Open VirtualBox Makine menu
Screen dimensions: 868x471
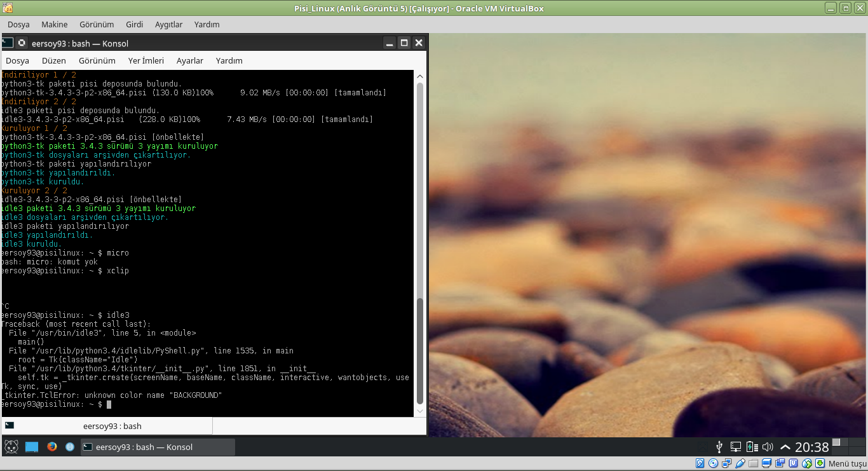click(x=55, y=24)
